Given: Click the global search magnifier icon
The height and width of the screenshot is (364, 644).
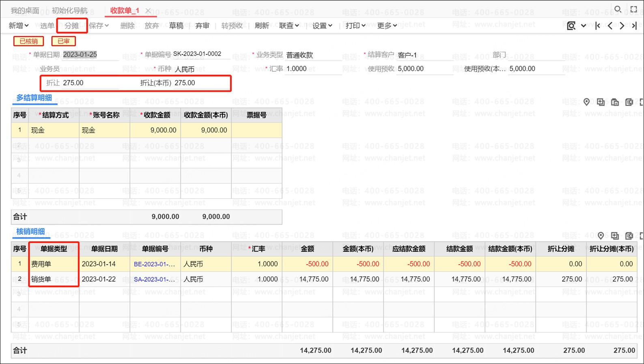Looking at the screenshot, I should 618,9.
